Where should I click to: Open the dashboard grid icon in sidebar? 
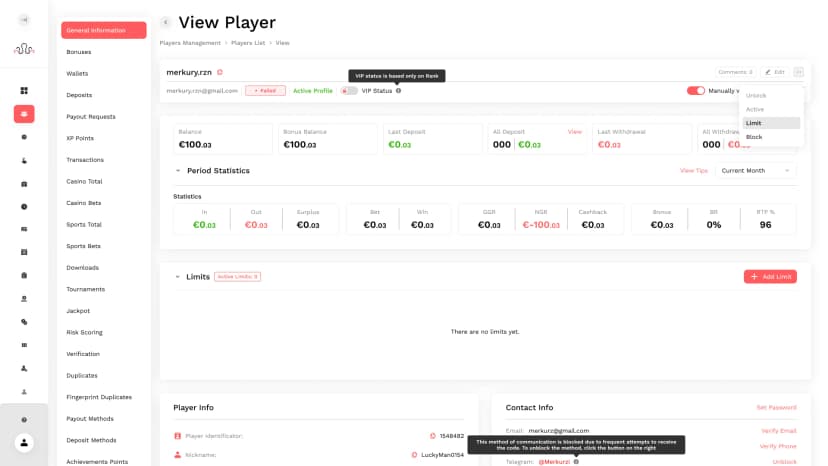point(24,91)
